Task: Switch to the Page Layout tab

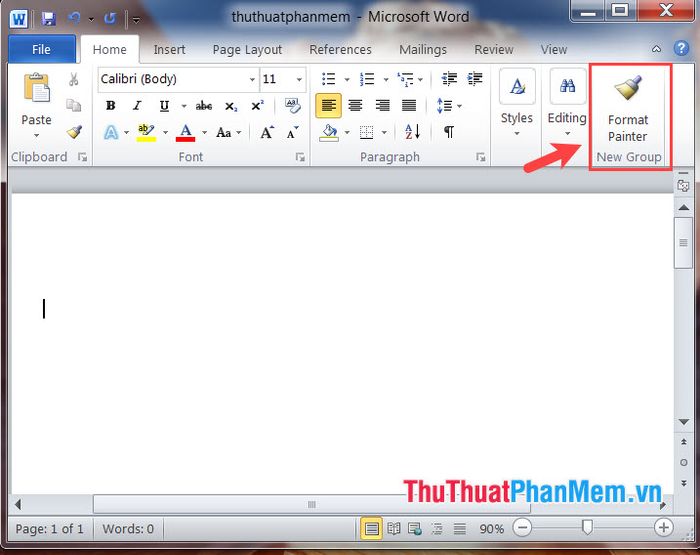Action: [x=247, y=50]
